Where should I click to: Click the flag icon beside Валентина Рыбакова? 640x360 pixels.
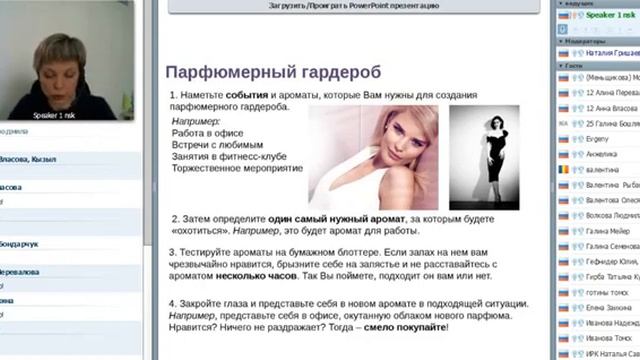click(564, 185)
